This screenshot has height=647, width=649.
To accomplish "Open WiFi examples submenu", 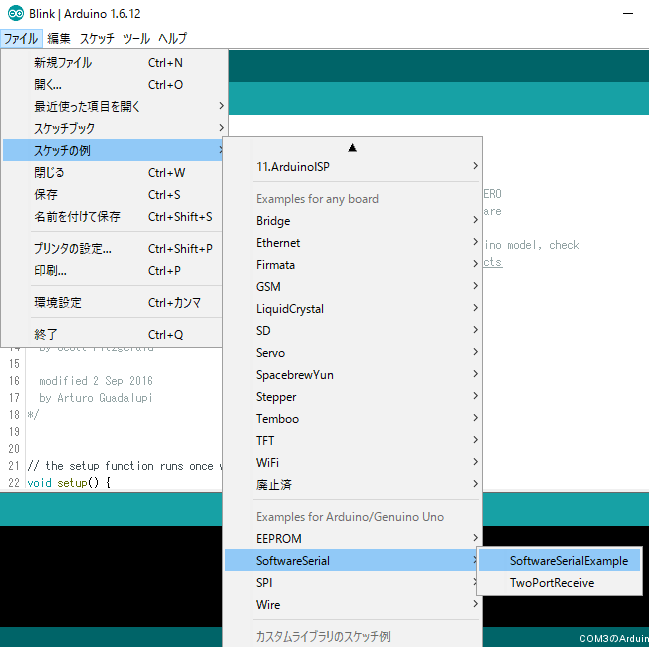I will coord(353,462).
